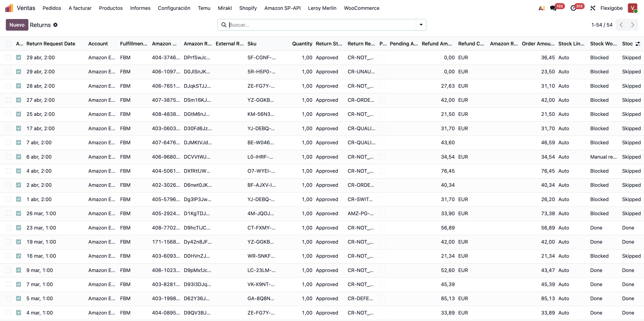Click refund 52,60 in 9 mar row
This screenshot has height=321, width=644.
click(x=448, y=270)
